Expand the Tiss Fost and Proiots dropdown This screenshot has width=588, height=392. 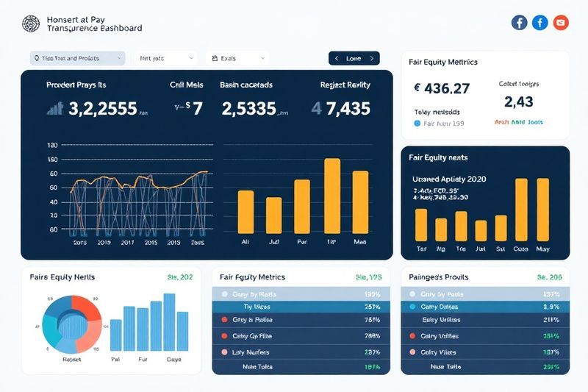118,57
